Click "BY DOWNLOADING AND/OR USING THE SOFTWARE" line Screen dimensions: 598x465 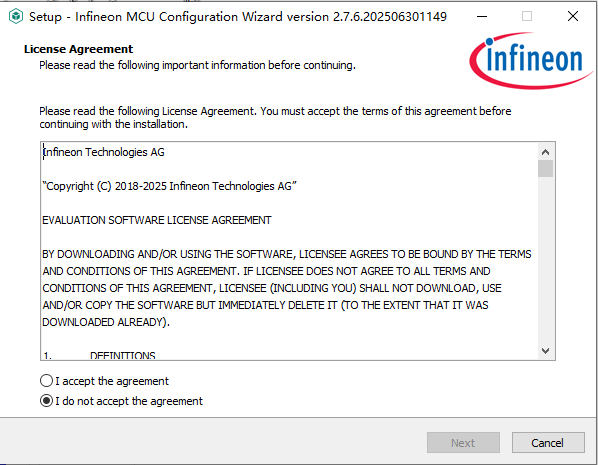point(287,254)
